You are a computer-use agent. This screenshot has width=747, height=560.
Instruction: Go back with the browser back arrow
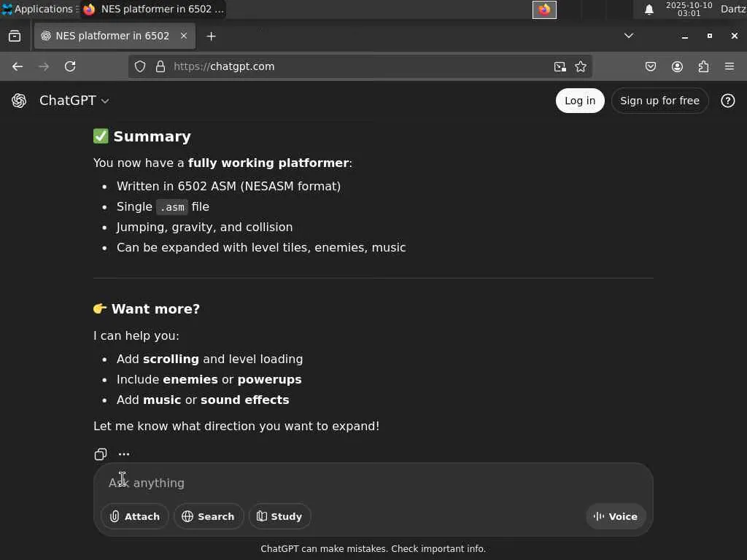(18, 66)
